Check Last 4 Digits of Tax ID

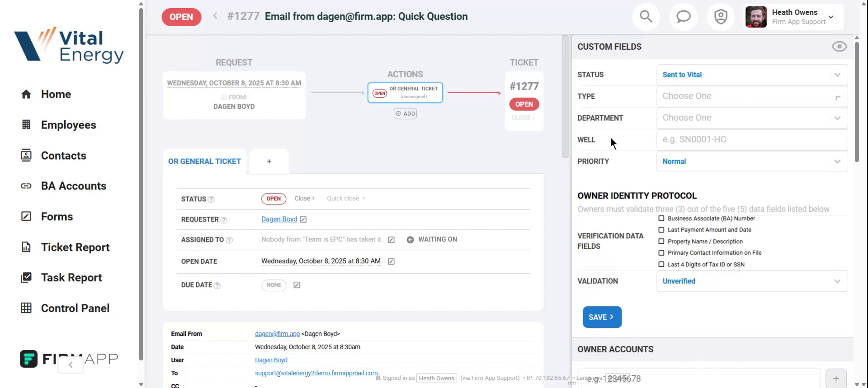pos(661,265)
